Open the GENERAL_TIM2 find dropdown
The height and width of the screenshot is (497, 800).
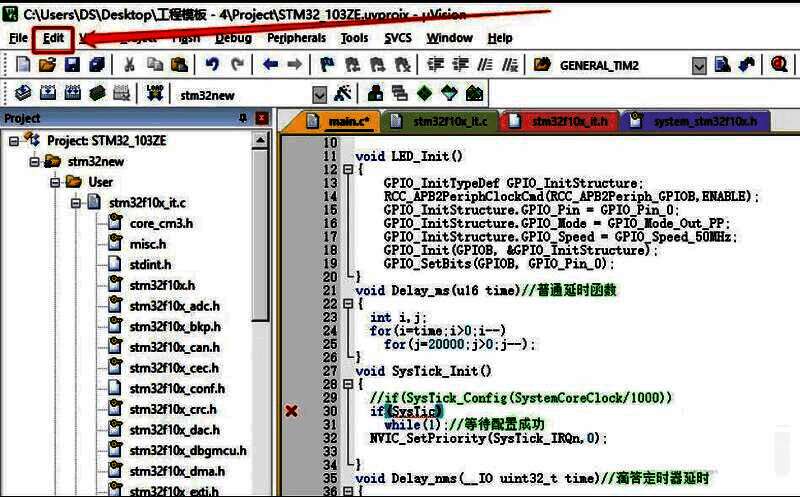(698, 65)
